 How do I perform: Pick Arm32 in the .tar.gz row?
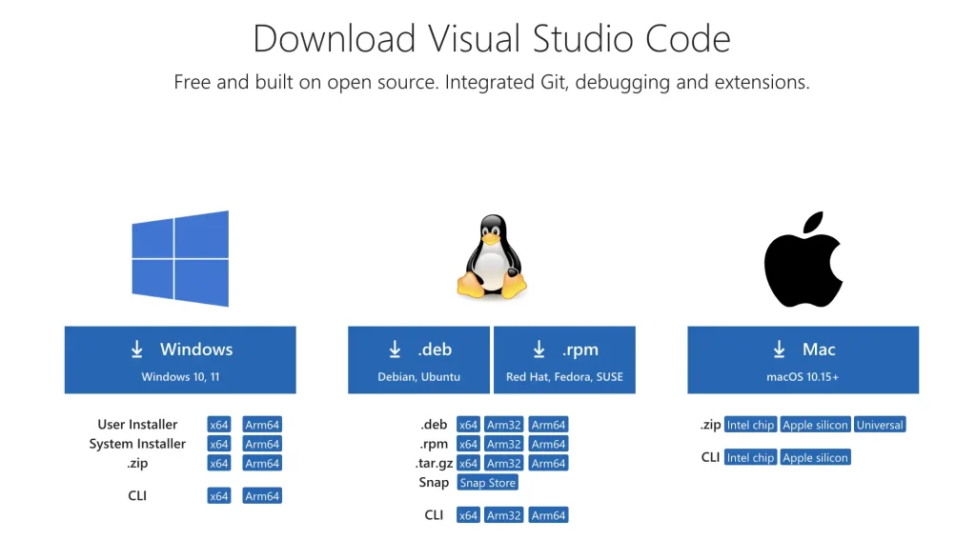[x=504, y=463]
